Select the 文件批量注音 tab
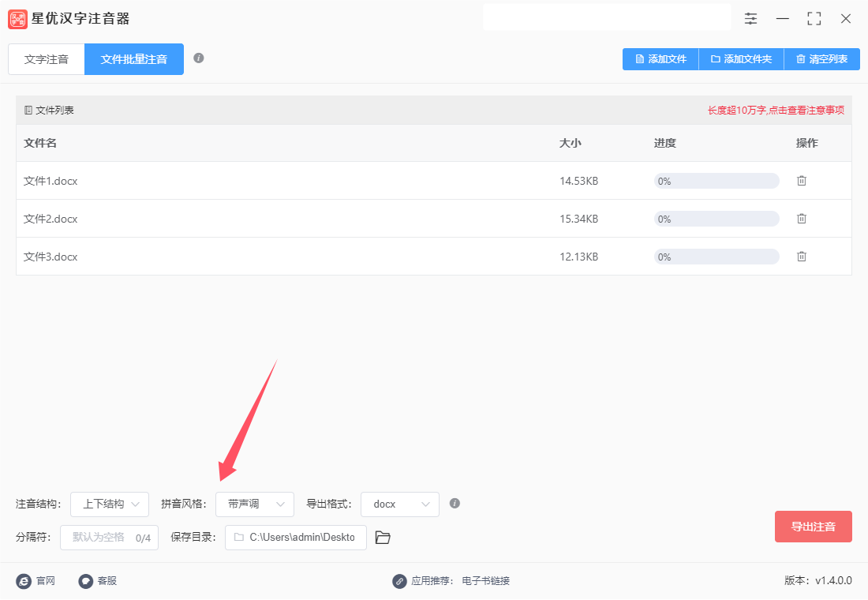The width and height of the screenshot is (868, 600). [x=134, y=59]
